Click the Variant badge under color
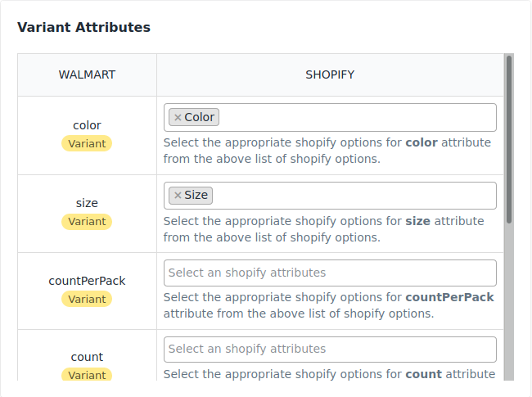This screenshot has height=397, width=532. click(x=87, y=143)
